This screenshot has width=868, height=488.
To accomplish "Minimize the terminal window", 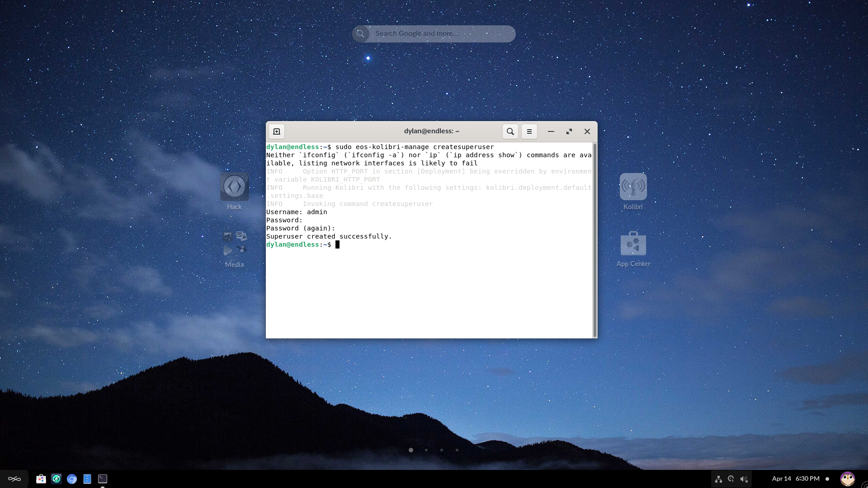I will pyautogui.click(x=551, y=131).
